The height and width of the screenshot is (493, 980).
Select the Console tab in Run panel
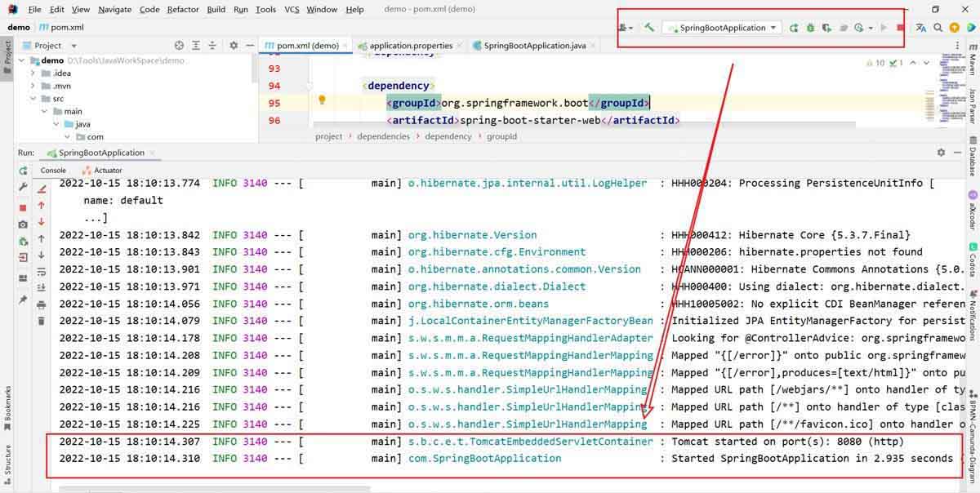coord(53,170)
